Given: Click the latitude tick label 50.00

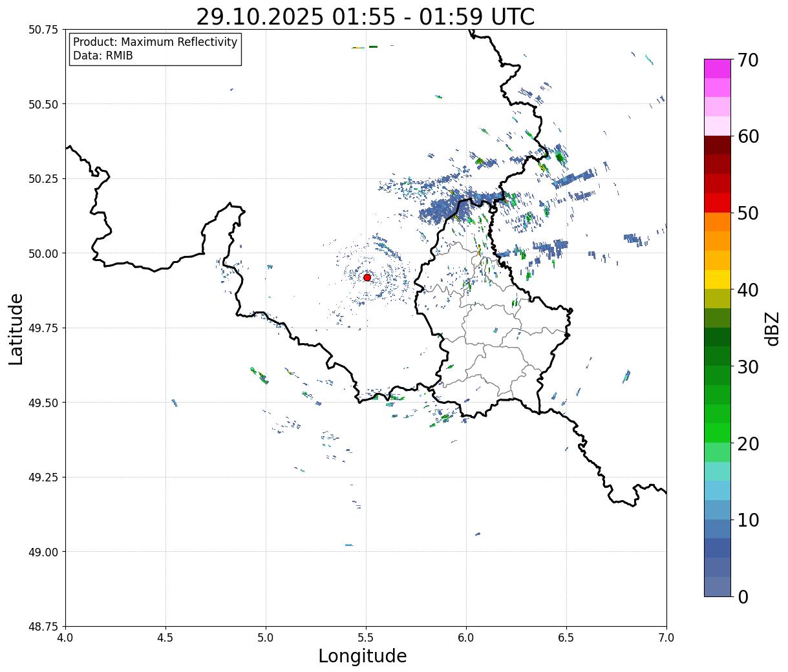Looking at the screenshot, I should click(43, 253).
